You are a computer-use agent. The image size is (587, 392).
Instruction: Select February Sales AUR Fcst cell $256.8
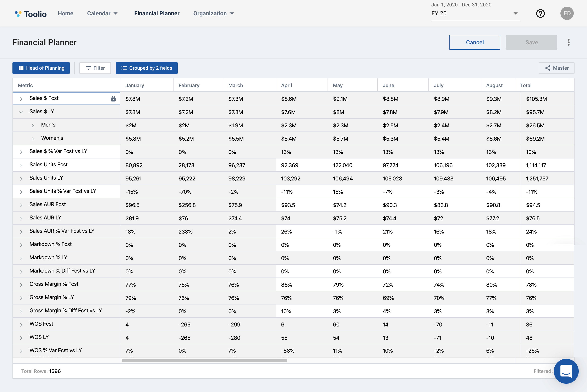[x=198, y=205]
